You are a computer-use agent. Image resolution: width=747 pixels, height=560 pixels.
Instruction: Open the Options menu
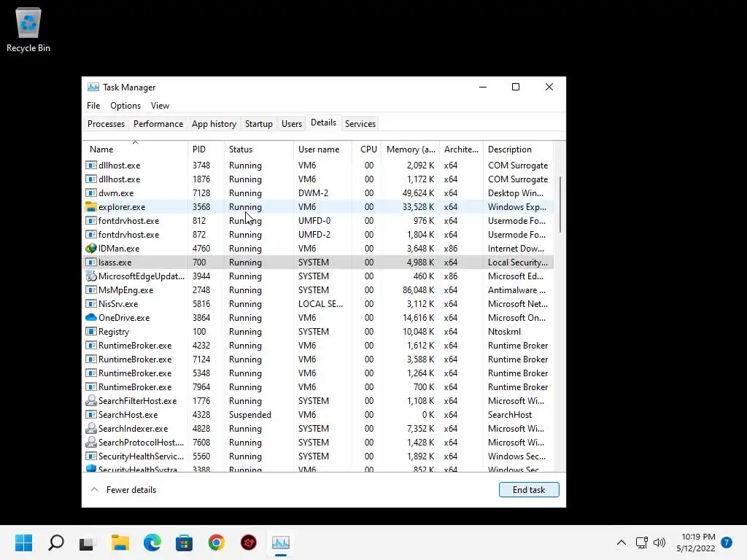point(125,106)
